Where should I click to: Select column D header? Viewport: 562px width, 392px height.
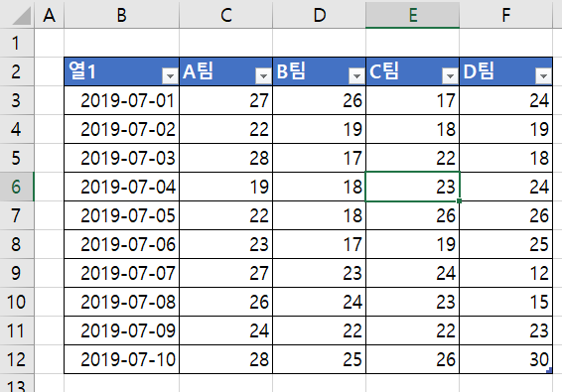click(x=319, y=15)
